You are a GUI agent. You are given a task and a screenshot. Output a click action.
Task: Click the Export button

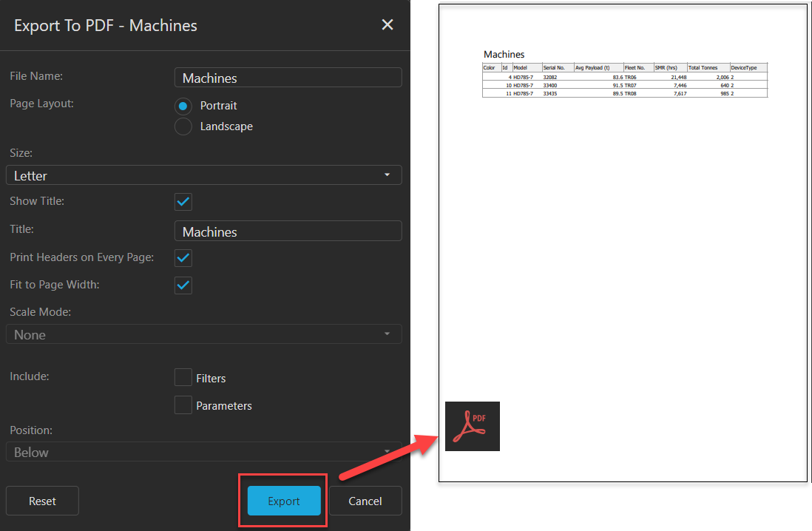[284, 501]
